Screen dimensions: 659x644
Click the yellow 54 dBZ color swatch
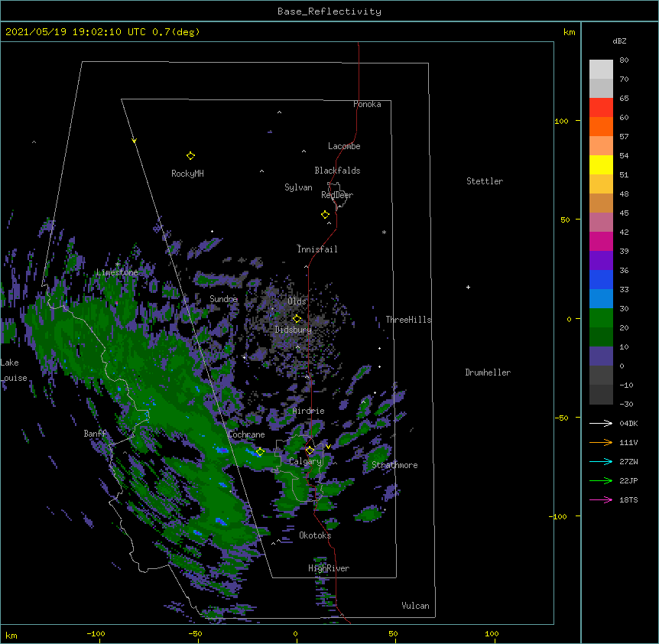[601, 164]
